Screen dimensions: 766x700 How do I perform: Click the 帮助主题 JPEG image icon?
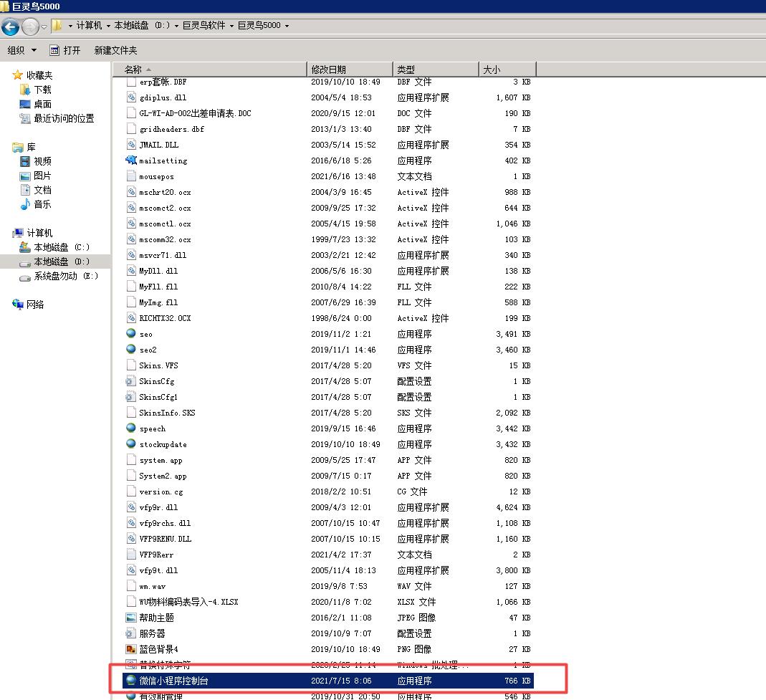(x=130, y=618)
